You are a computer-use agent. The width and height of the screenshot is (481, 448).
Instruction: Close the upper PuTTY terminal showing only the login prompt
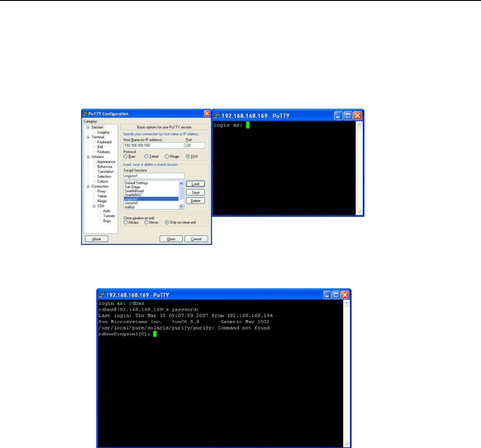click(358, 116)
